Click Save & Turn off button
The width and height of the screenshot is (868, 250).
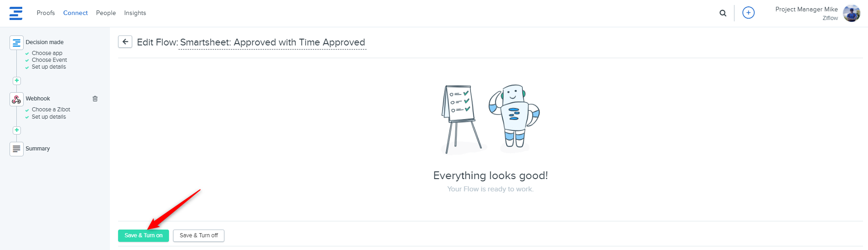pyautogui.click(x=198, y=235)
